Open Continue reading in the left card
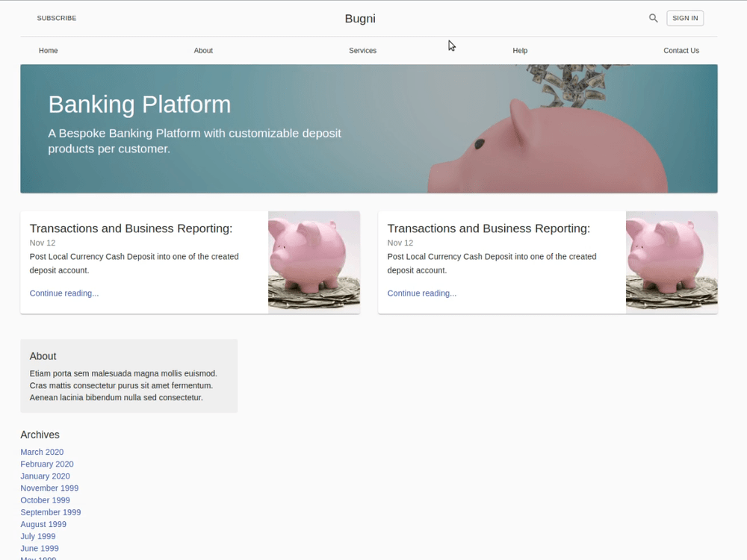747x560 pixels. coord(64,293)
